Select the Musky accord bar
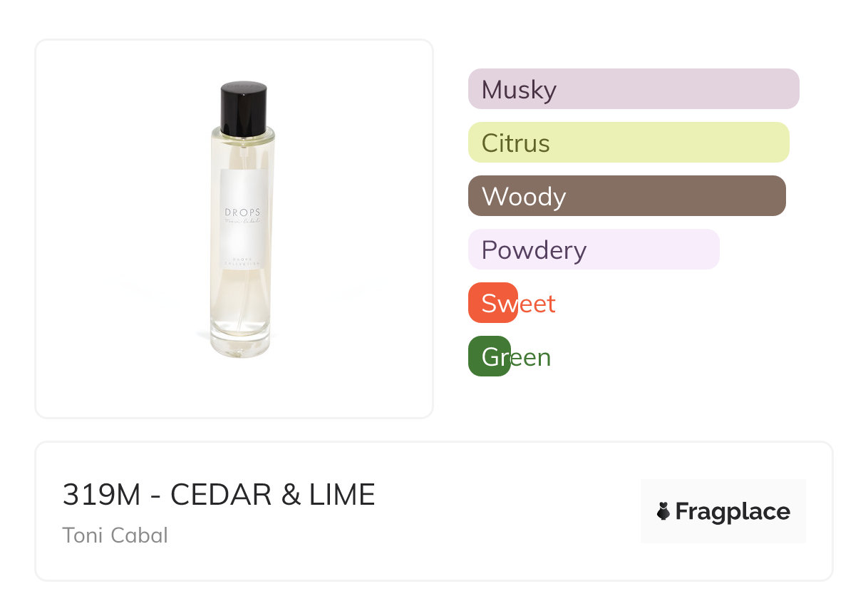Viewport: 868px width, 616px height. tap(633, 89)
